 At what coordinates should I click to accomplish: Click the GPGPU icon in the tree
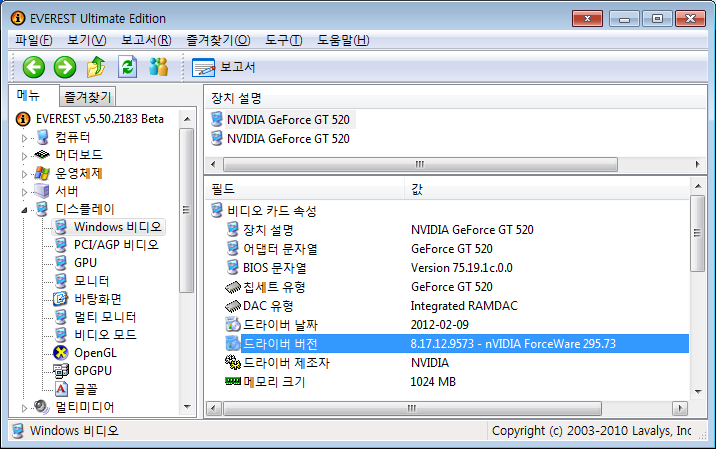pos(61,371)
